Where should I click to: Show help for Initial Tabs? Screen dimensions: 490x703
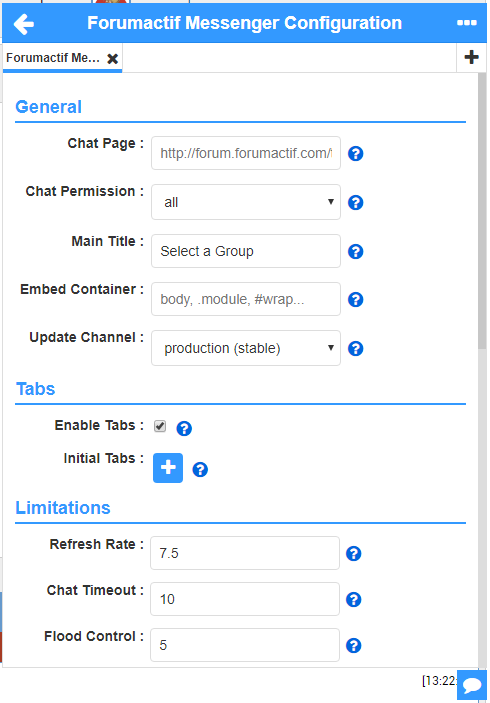click(x=200, y=469)
